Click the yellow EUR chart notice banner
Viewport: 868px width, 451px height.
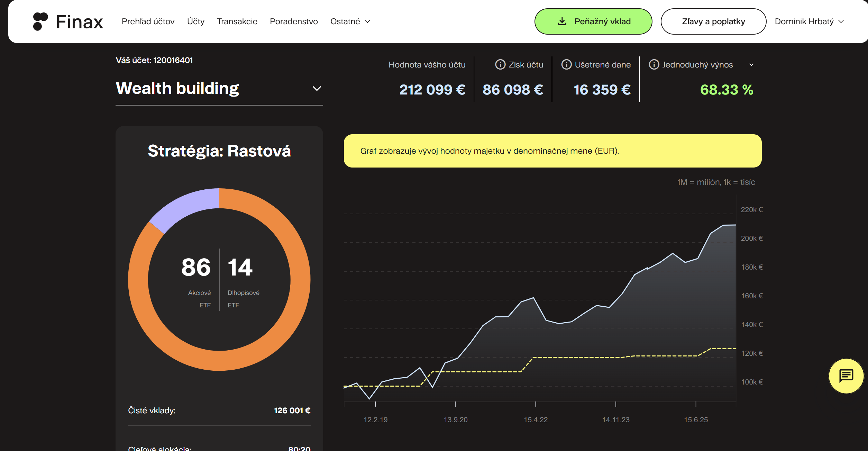552,151
